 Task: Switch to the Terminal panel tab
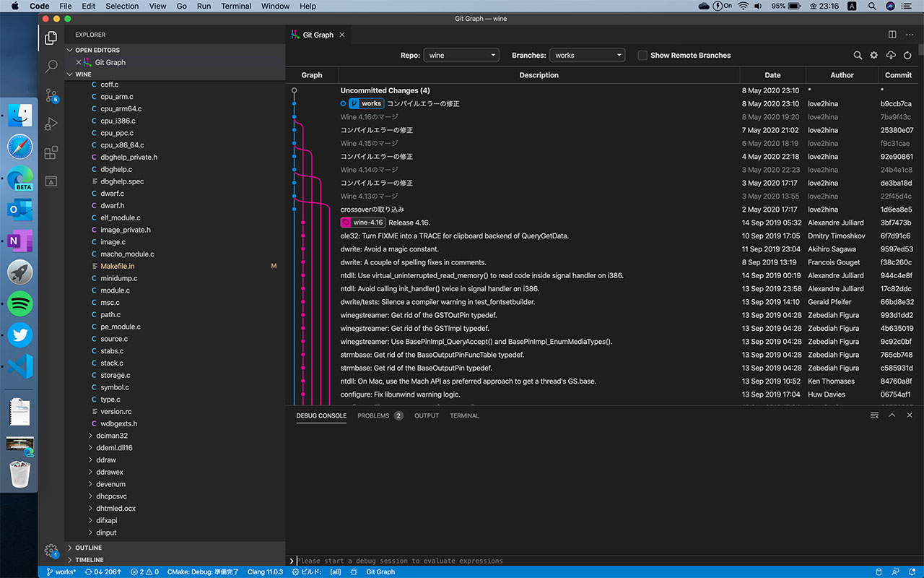[x=464, y=415]
